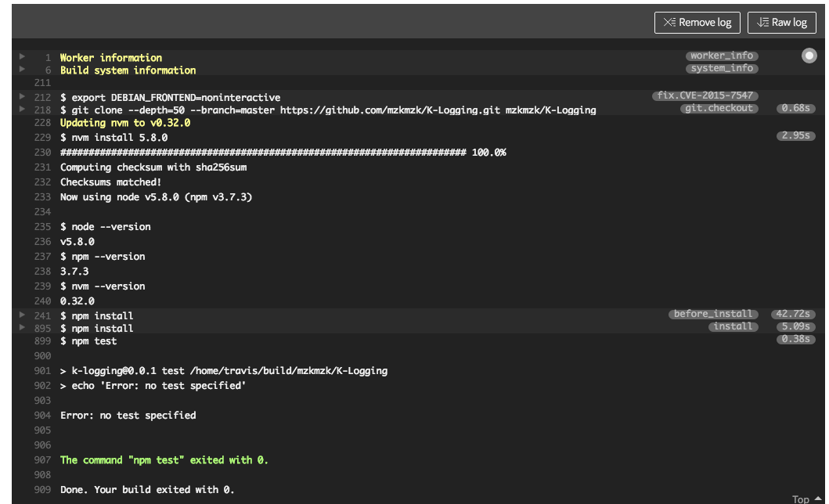This screenshot has width=829, height=504.
Task: Expand the Worker information fold arrow
Action: (23, 57)
